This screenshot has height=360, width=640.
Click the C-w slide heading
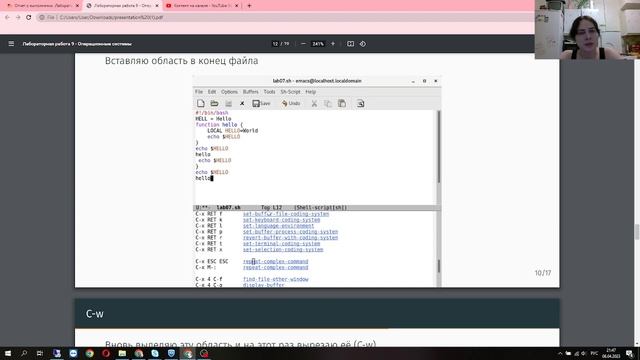95,313
